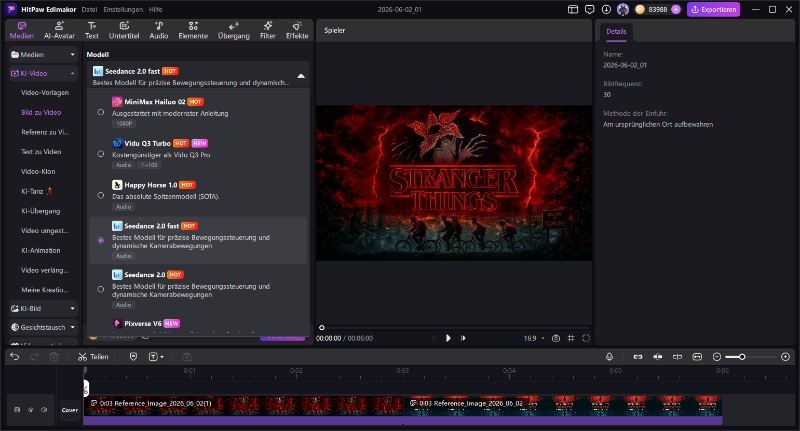The width and height of the screenshot is (800, 431).
Task: Select Seedance 2.0 fast radio button in list
Action: click(x=101, y=240)
